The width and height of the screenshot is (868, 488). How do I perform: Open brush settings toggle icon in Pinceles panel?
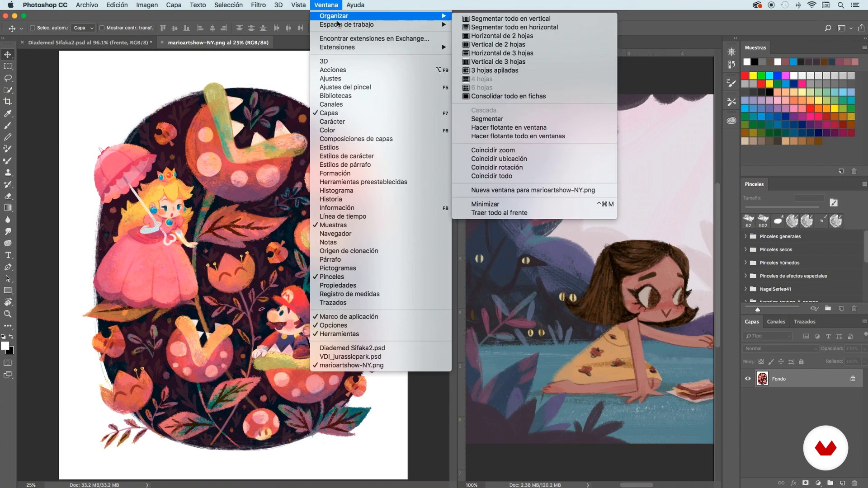(x=834, y=202)
